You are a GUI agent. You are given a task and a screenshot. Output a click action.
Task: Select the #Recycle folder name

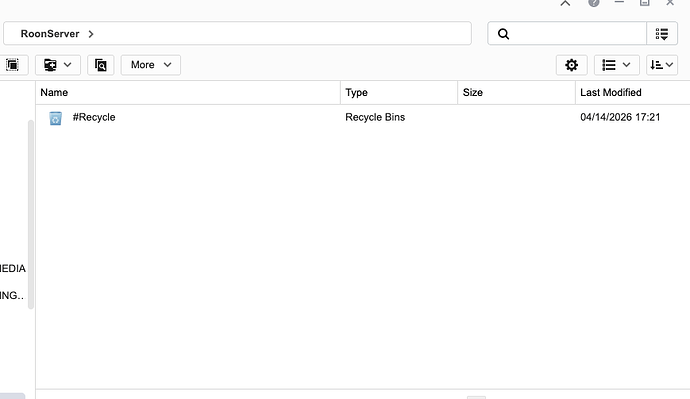pyautogui.click(x=94, y=117)
